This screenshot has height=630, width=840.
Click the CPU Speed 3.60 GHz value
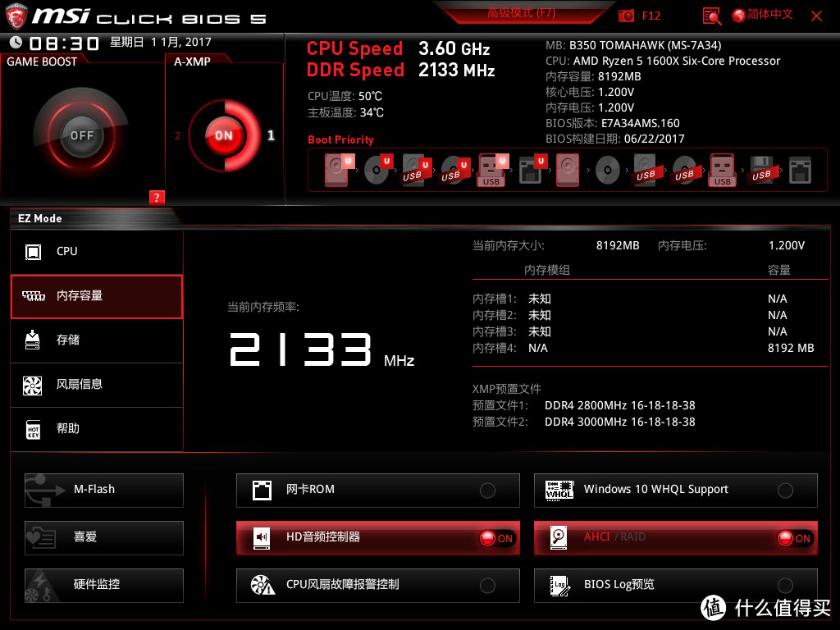454,48
